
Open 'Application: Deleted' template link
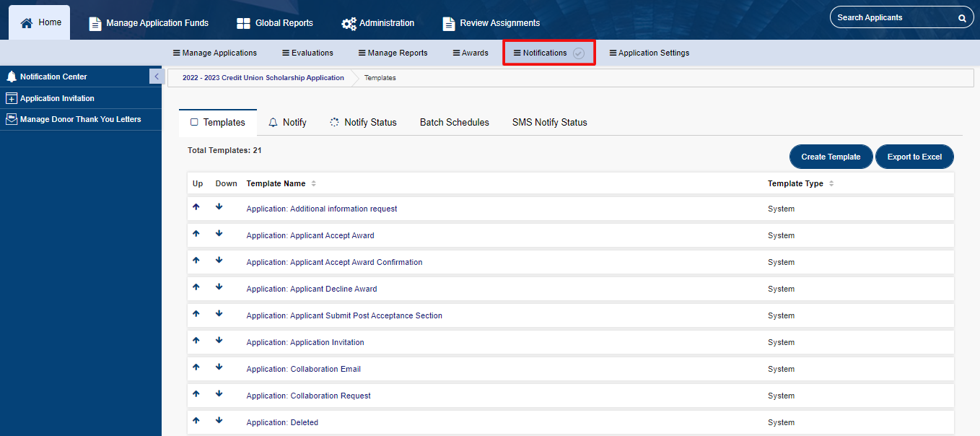pos(282,422)
